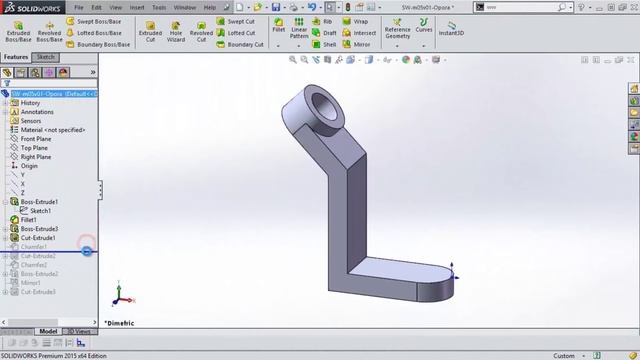Toggle the Instant3D mode
The image size is (640, 360).
[451, 28]
